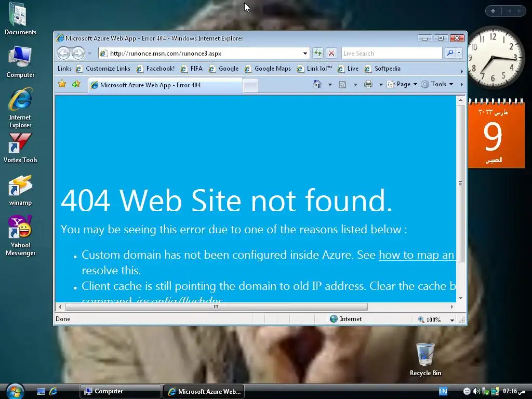
Task: Click the browser Forward arrow button
Action: coord(78,54)
